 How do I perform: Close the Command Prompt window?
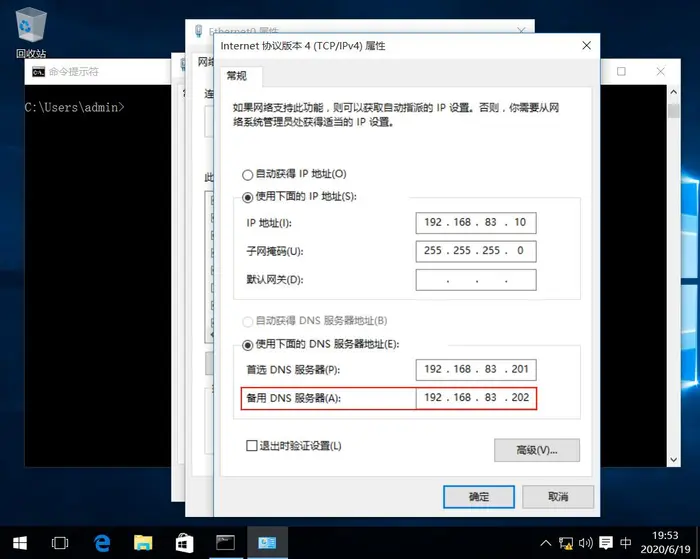click(x=660, y=71)
